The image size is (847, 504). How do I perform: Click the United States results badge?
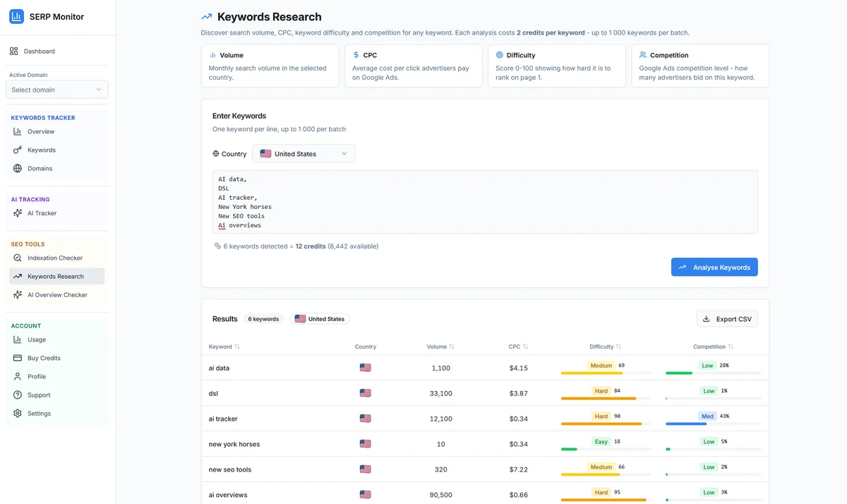coord(319,319)
